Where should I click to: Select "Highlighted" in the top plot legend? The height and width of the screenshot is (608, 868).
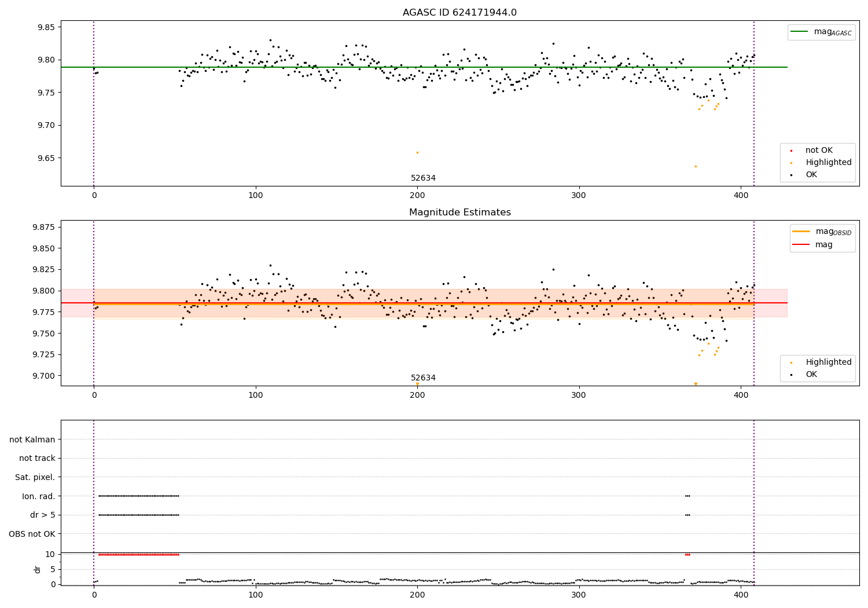(829, 163)
